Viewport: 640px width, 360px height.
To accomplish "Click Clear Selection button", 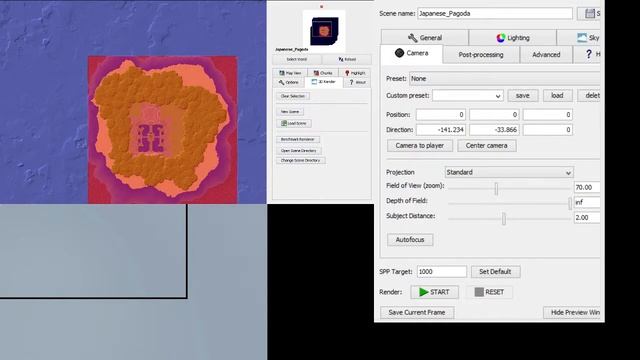I will click(x=293, y=96).
